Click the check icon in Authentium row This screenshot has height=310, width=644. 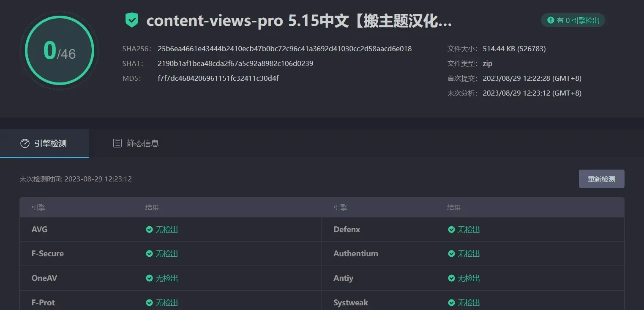(451, 254)
